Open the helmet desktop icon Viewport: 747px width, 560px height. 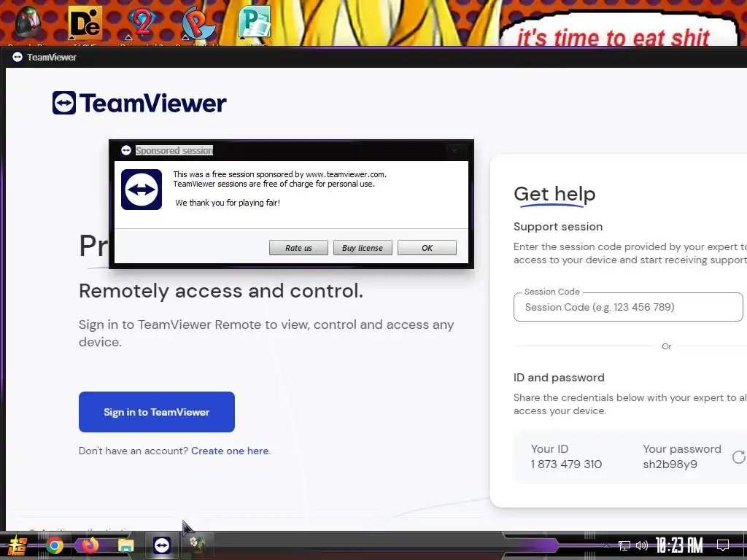coord(28,23)
